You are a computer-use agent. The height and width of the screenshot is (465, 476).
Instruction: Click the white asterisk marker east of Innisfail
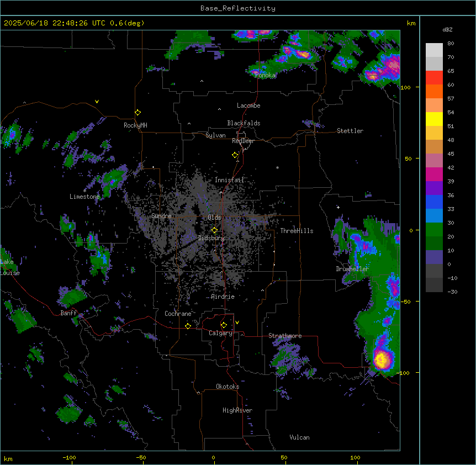(x=277, y=167)
